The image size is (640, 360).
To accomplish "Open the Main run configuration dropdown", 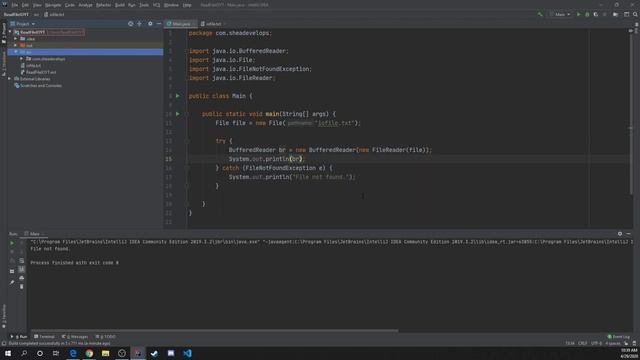I will coord(560,14).
